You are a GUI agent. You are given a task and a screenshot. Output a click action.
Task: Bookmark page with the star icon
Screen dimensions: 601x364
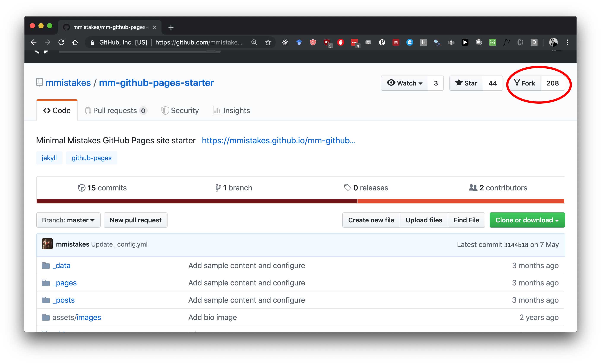[x=268, y=43]
